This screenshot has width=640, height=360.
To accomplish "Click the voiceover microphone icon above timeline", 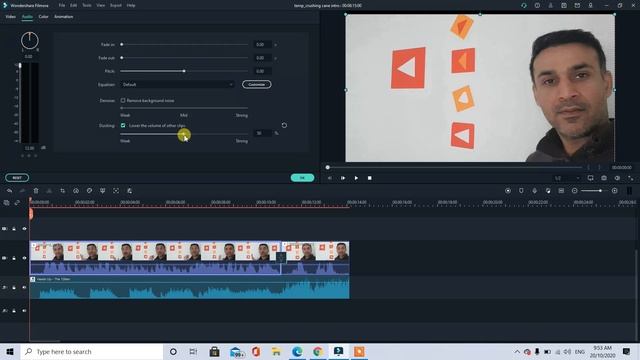I will [534, 191].
